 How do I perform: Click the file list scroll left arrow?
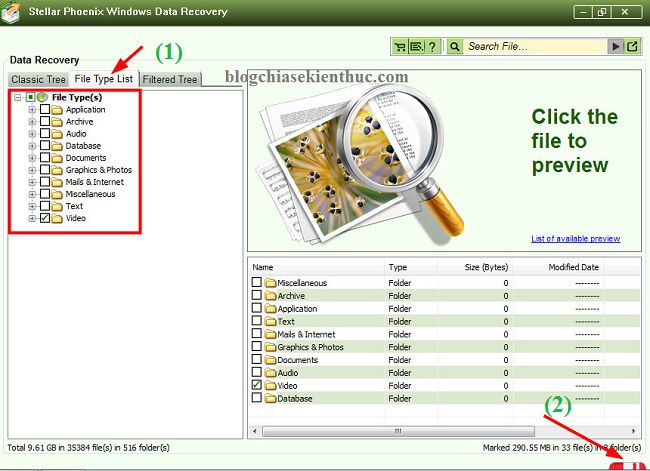[255, 431]
